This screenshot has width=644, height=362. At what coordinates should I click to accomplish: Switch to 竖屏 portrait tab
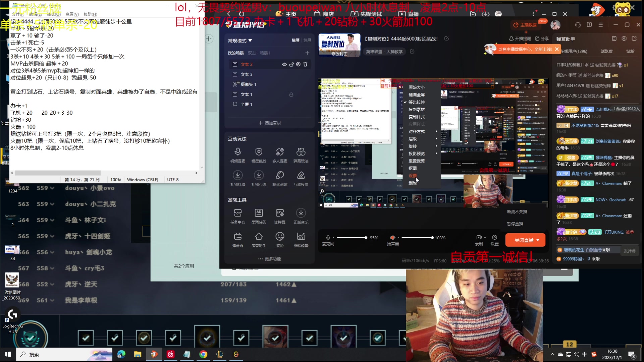307,41
